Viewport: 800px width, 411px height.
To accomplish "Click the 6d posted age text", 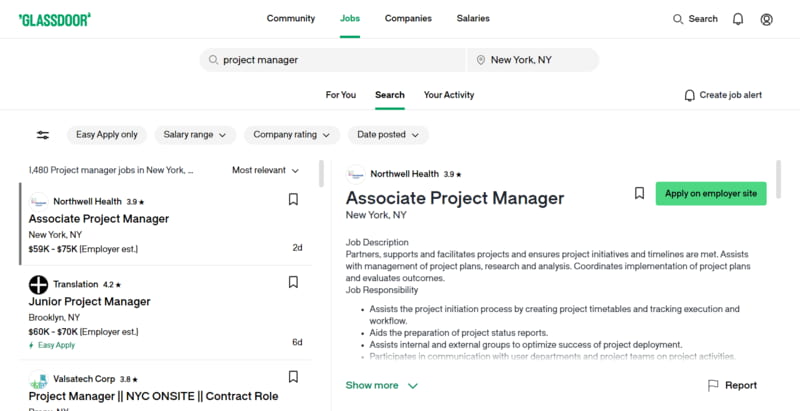I will [x=297, y=342].
